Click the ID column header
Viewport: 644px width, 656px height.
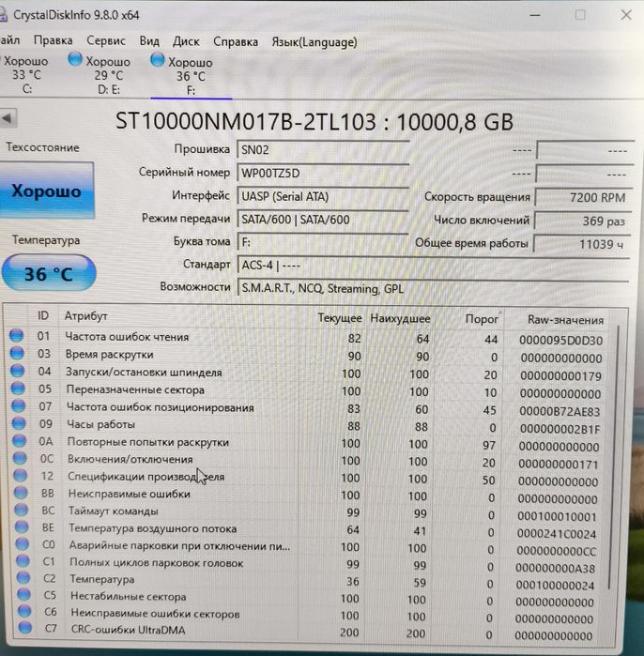[43, 315]
